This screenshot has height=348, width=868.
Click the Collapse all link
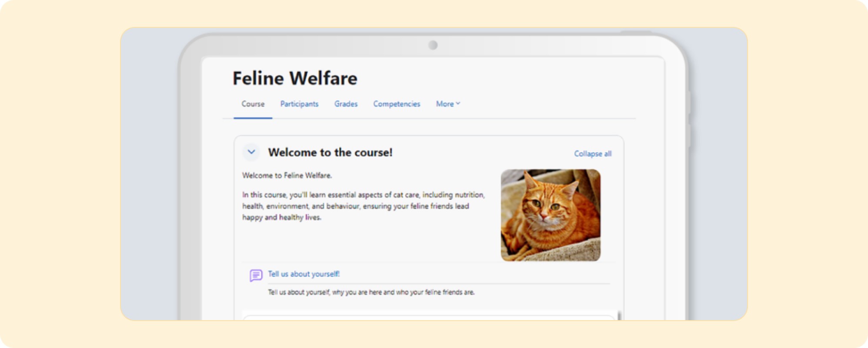click(x=593, y=154)
